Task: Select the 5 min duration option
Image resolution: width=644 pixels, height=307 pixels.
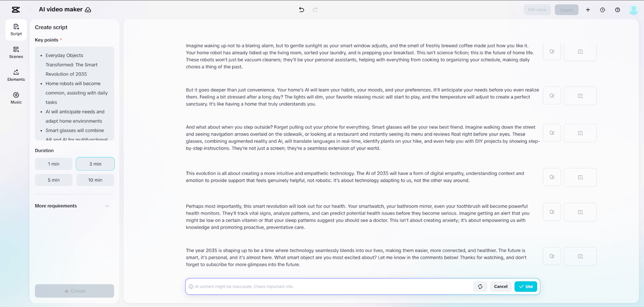Action: click(x=54, y=180)
